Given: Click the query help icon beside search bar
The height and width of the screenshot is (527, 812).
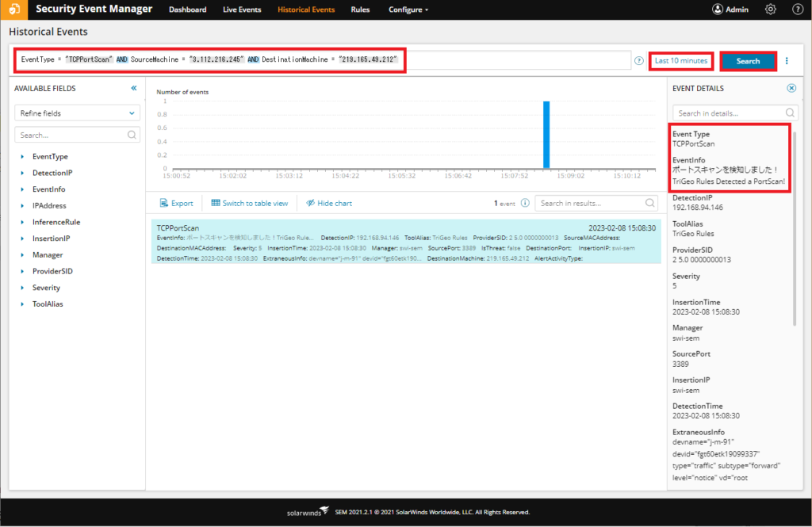Looking at the screenshot, I should click(639, 60).
